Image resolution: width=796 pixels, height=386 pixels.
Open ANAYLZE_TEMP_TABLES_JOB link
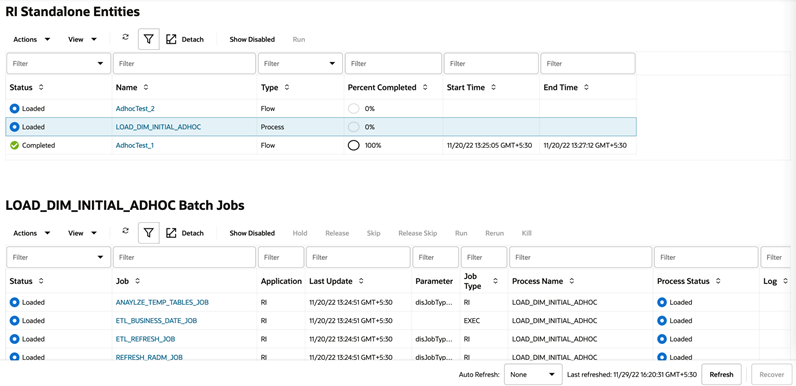click(162, 302)
